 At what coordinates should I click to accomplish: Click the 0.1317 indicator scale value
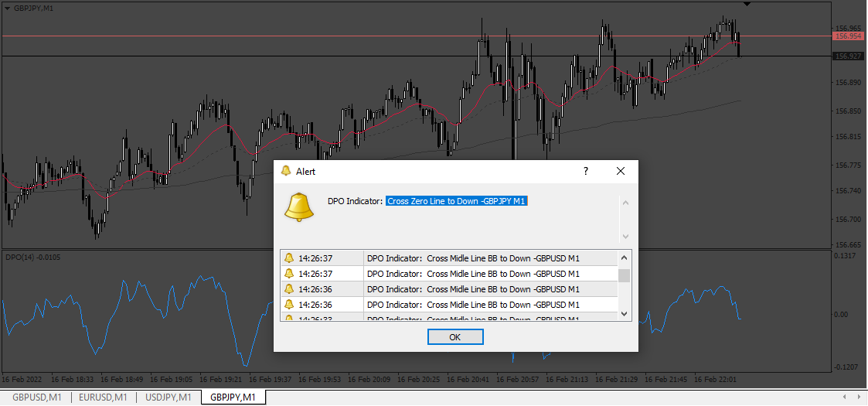point(846,256)
